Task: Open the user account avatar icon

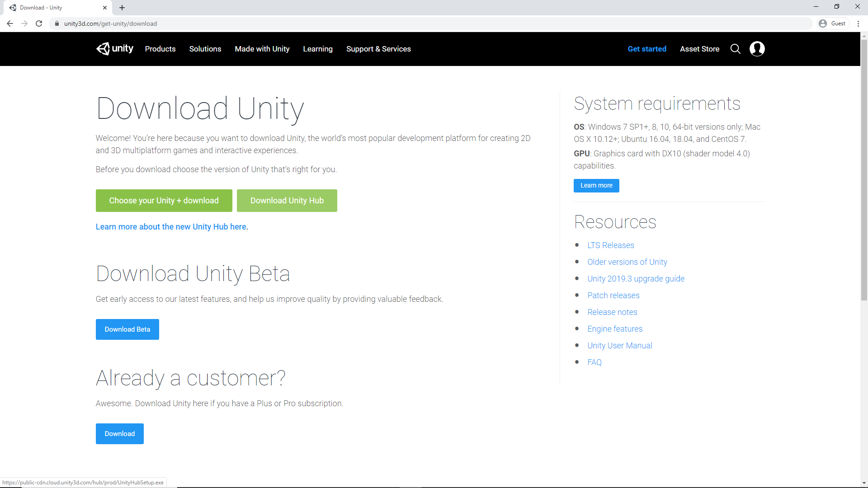Action: point(757,49)
